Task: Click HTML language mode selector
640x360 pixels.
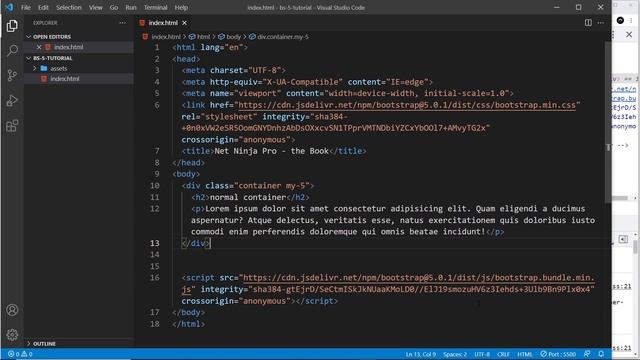Action: pos(524,354)
